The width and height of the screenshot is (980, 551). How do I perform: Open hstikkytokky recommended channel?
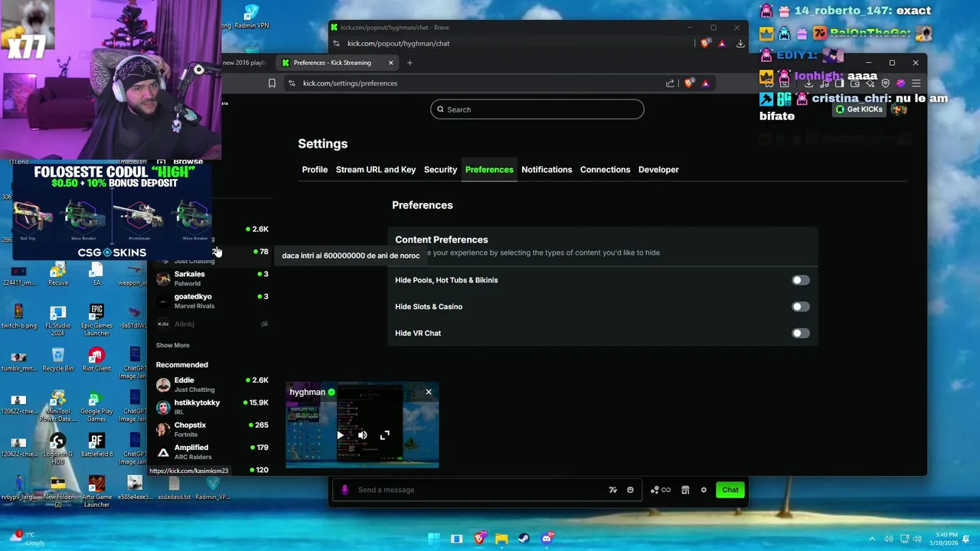pos(213,407)
